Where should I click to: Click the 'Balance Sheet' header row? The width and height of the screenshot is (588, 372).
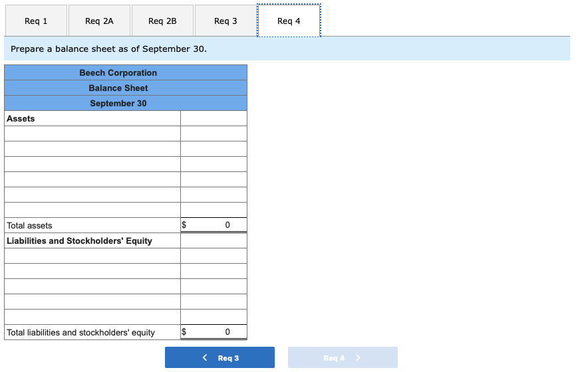(x=126, y=88)
